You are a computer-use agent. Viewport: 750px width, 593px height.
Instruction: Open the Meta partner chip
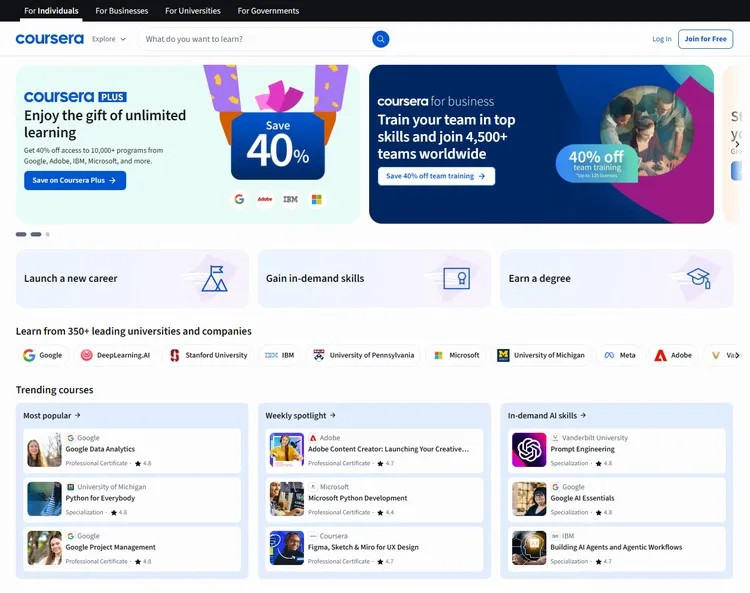coord(620,355)
